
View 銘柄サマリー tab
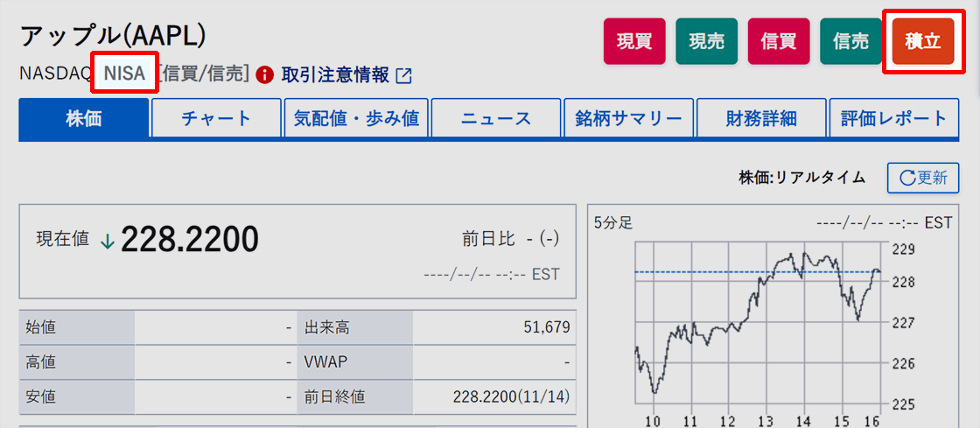point(629,118)
